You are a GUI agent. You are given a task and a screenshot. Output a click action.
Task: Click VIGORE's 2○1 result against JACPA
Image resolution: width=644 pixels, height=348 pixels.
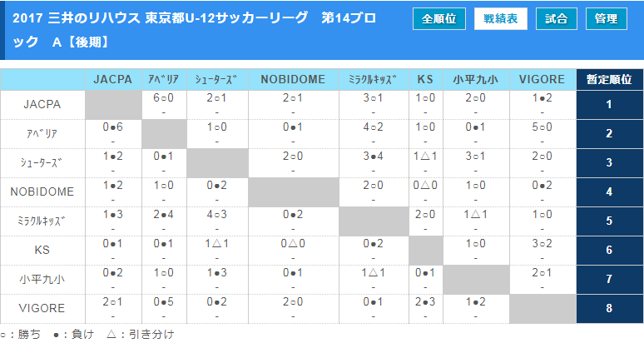[114, 302]
